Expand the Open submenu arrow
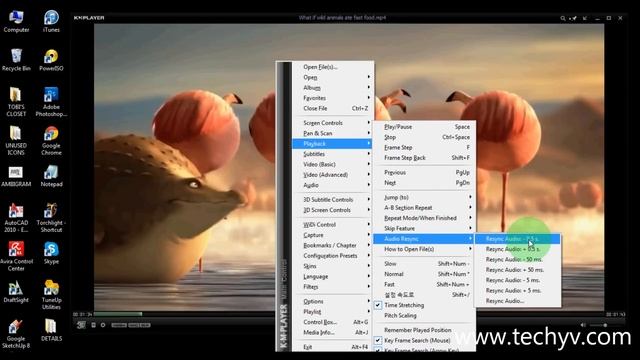The image size is (640, 360). click(369, 77)
